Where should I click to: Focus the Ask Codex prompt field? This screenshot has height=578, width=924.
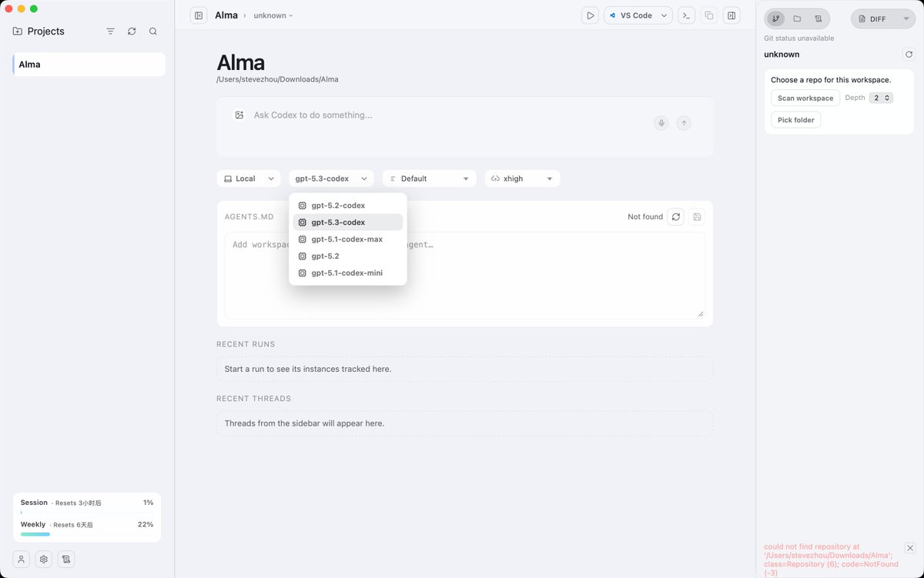pos(447,115)
